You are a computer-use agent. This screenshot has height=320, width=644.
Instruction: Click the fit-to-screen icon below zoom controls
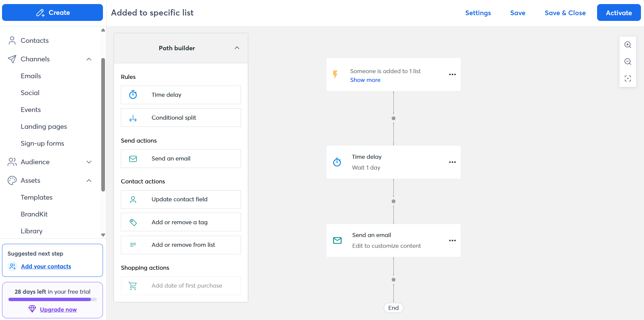628,78
